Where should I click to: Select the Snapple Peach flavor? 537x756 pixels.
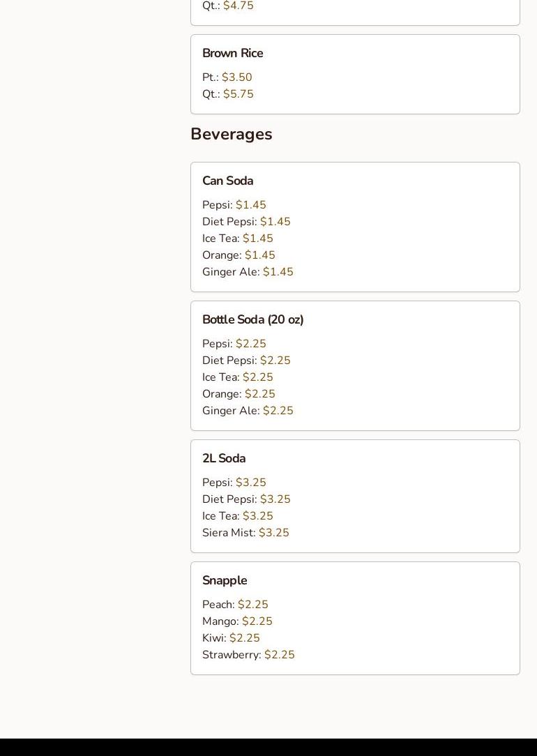(235, 605)
